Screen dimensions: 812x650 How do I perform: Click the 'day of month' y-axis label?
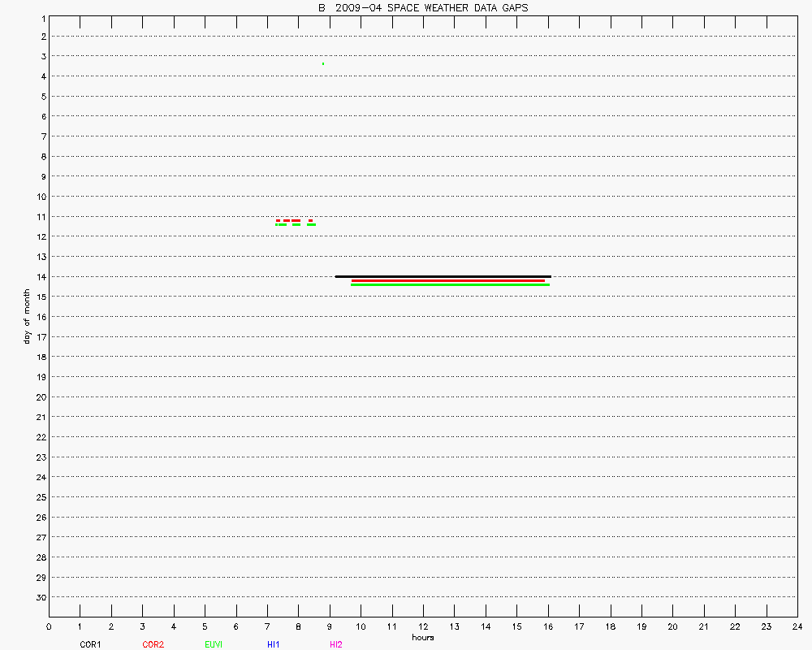pos(27,317)
